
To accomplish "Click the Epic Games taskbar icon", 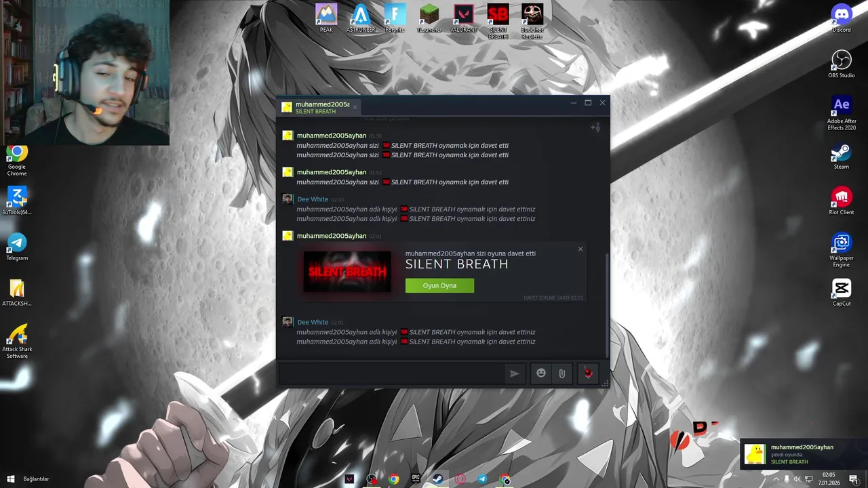I will [416, 479].
